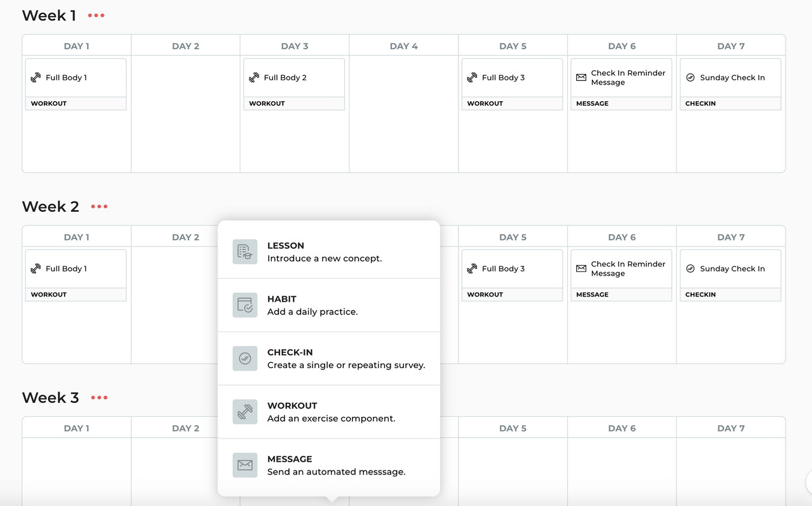Open the Week 1 options menu

coord(96,16)
